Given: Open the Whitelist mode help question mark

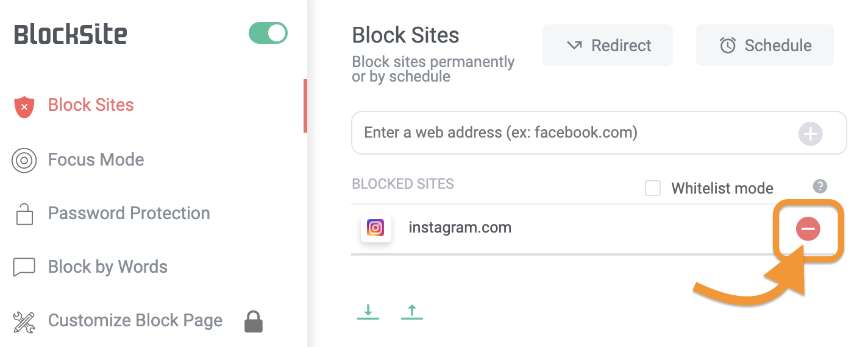Looking at the screenshot, I should [x=820, y=187].
